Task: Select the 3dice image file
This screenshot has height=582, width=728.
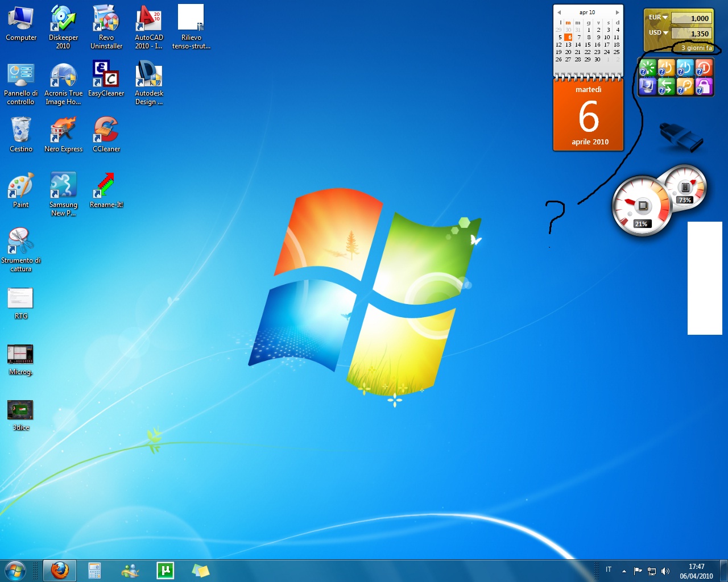Action: click(21, 415)
